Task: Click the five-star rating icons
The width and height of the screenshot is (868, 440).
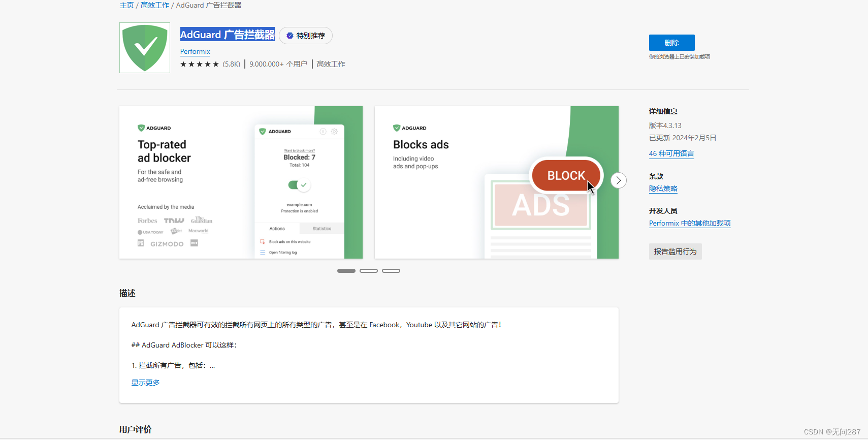Action: click(x=200, y=64)
